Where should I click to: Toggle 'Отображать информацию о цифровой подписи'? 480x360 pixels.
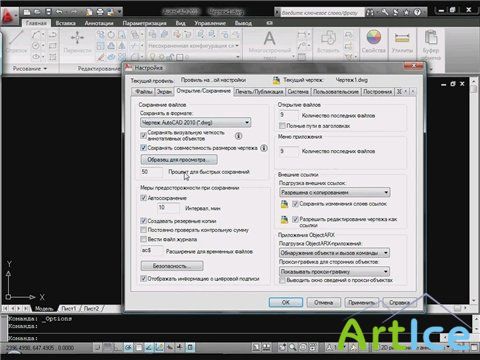coord(143,278)
